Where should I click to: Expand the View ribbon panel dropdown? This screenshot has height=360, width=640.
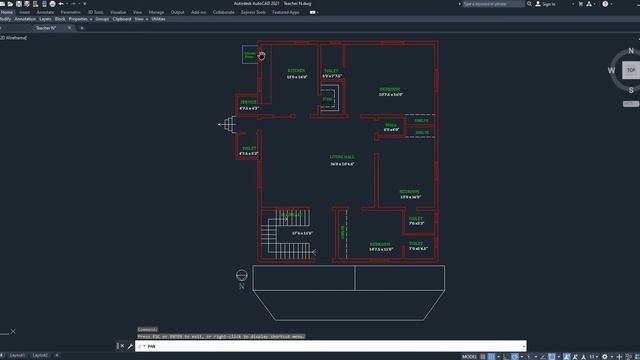tap(141, 19)
